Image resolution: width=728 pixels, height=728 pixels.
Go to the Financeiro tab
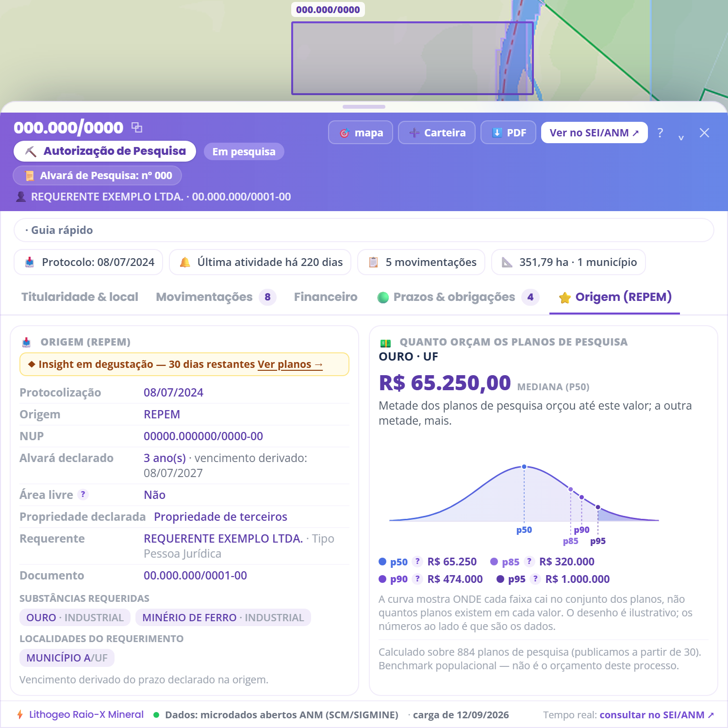(326, 297)
